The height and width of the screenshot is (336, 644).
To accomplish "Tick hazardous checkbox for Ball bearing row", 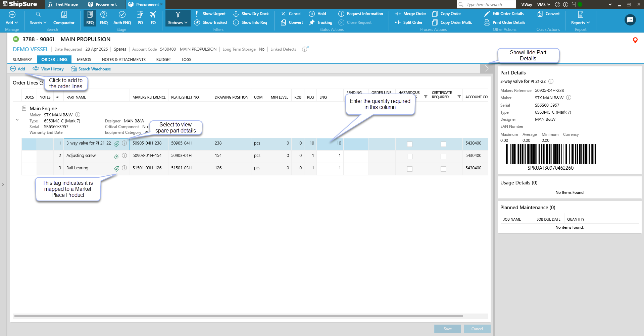I will (x=409, y=169).
